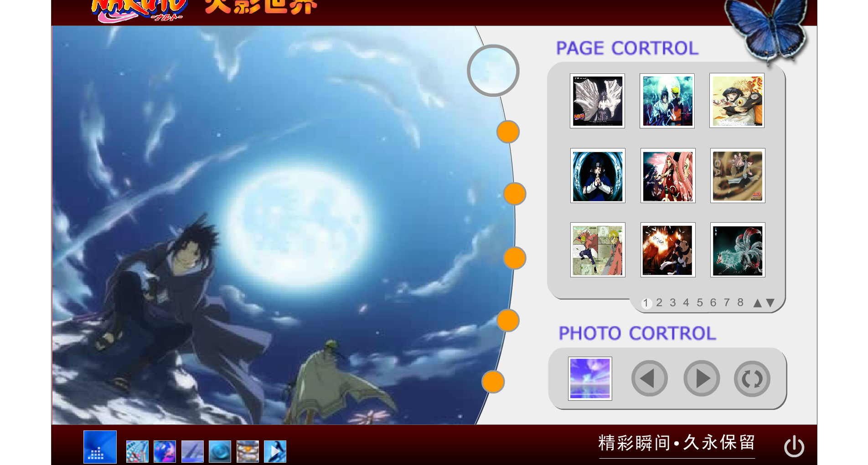The height and width of the screenshot is (465, 868).
Task: Click the PAGE CORTROL heading
Action: point(627,48)
